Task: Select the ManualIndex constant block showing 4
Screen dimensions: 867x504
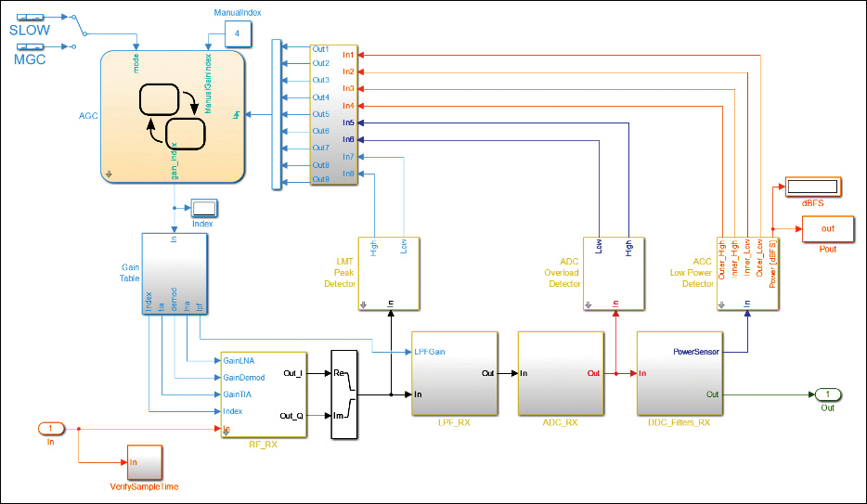Action: (238, 33)
